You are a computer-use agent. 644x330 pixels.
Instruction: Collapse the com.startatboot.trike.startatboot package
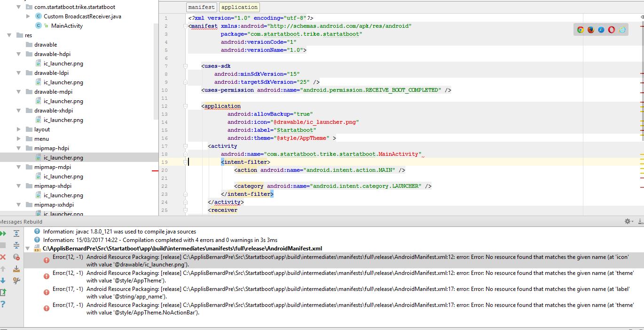coord(19,7)
